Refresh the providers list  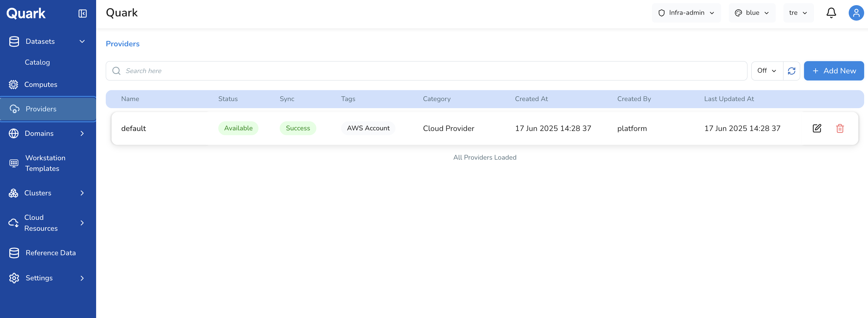point(791,71)
